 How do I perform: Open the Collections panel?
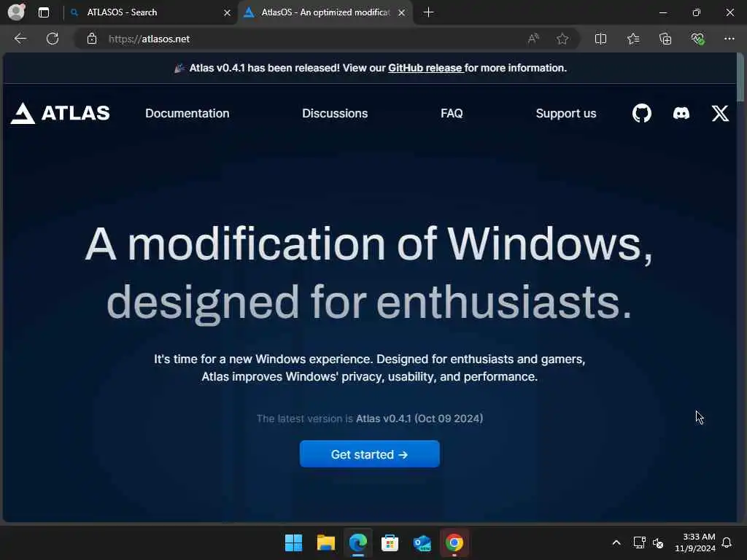click(665, 39)
